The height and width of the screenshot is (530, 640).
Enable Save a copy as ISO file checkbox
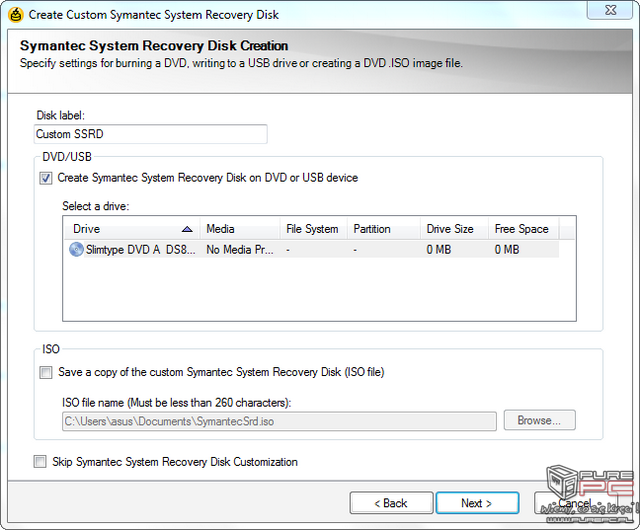click(46, 372)
